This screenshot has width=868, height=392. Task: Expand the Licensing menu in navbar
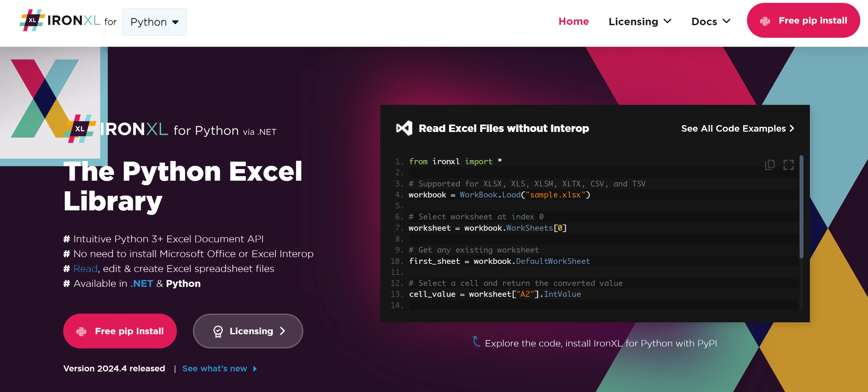click(x=640, y=22)
